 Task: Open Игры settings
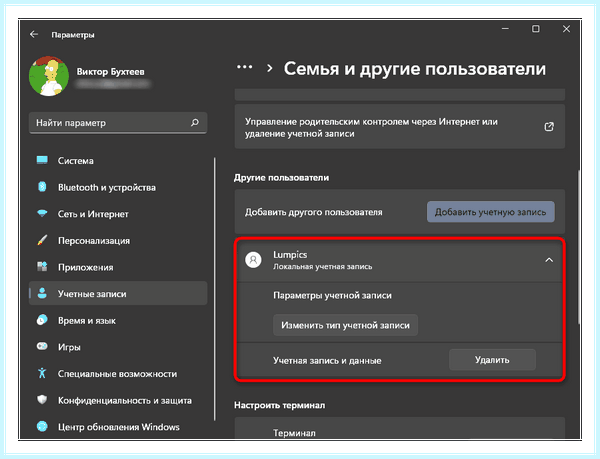tap(118, 347)
